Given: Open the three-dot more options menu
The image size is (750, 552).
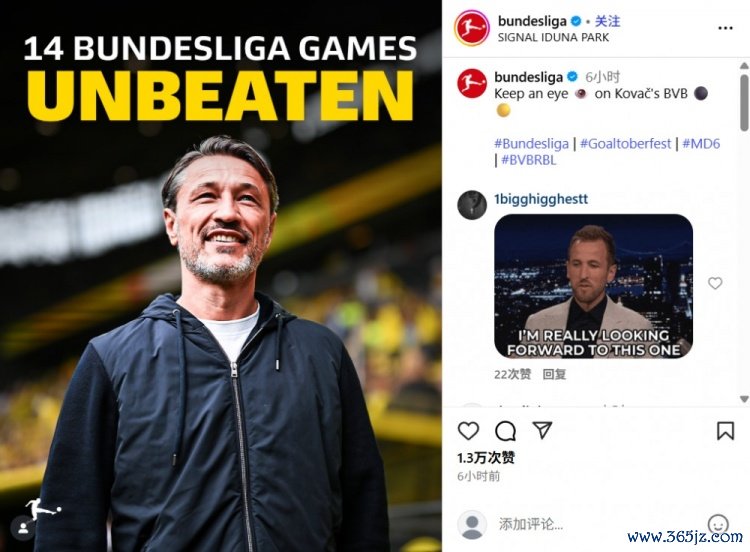Looking at the screenshot, I should click(725, 28).
